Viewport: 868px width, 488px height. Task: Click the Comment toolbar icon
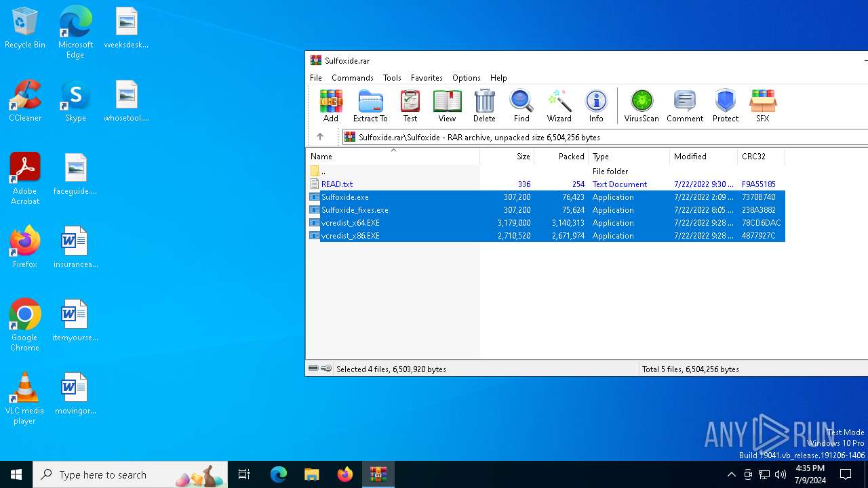[685, 106]
